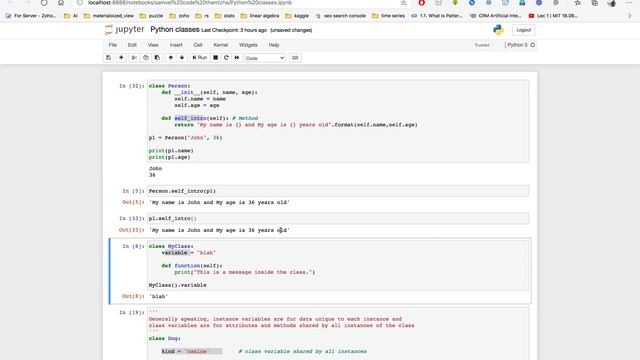Image resolution: width=640 pixels, height=360 pixels.
Task: Open the View menu
Action: (153, 45)
